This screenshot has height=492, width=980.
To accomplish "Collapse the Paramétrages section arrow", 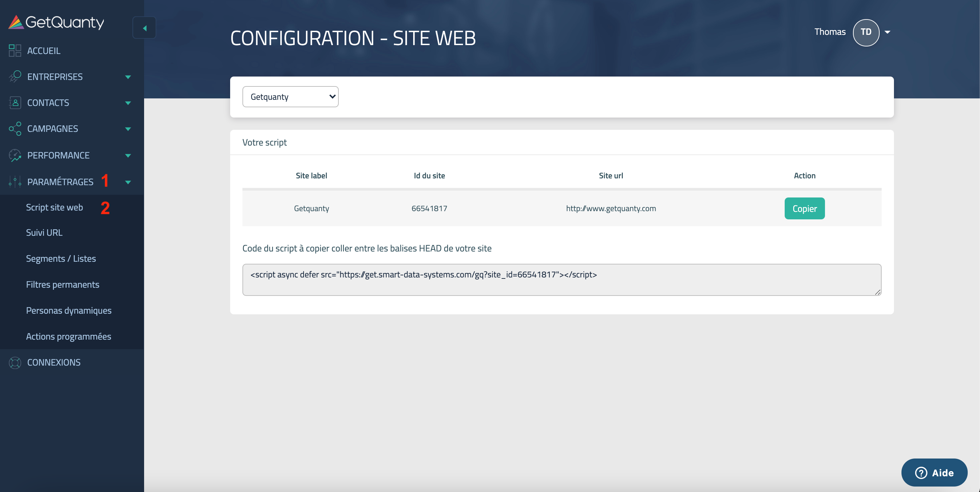I will 128,182.
